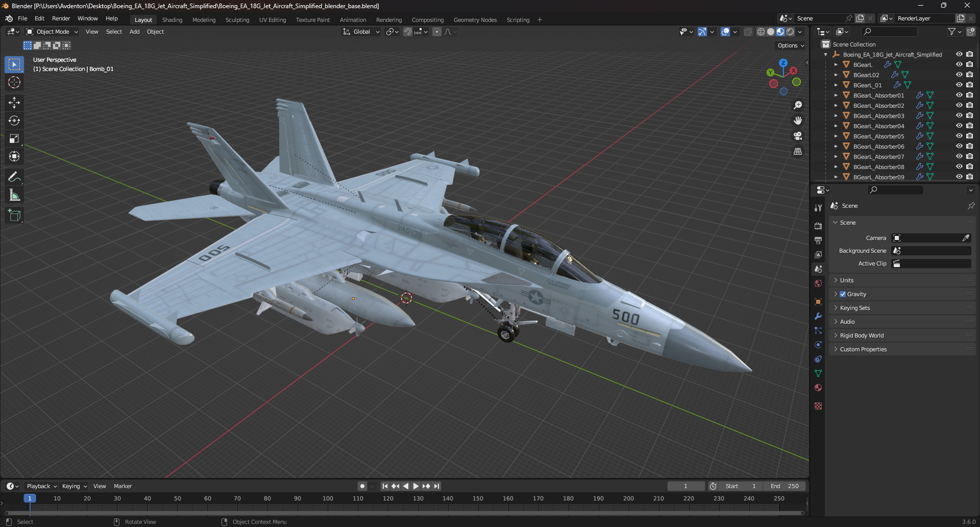Open the View Layer properties tab
Image resolution: width=980 pixels, height=527 pixels.
click(818, 254)
